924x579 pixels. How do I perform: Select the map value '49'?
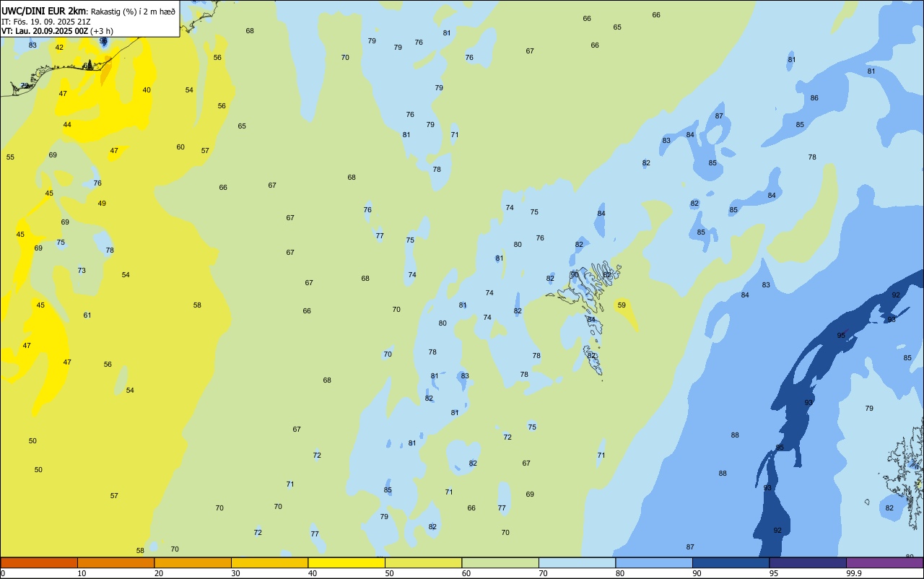coord(102,204)
